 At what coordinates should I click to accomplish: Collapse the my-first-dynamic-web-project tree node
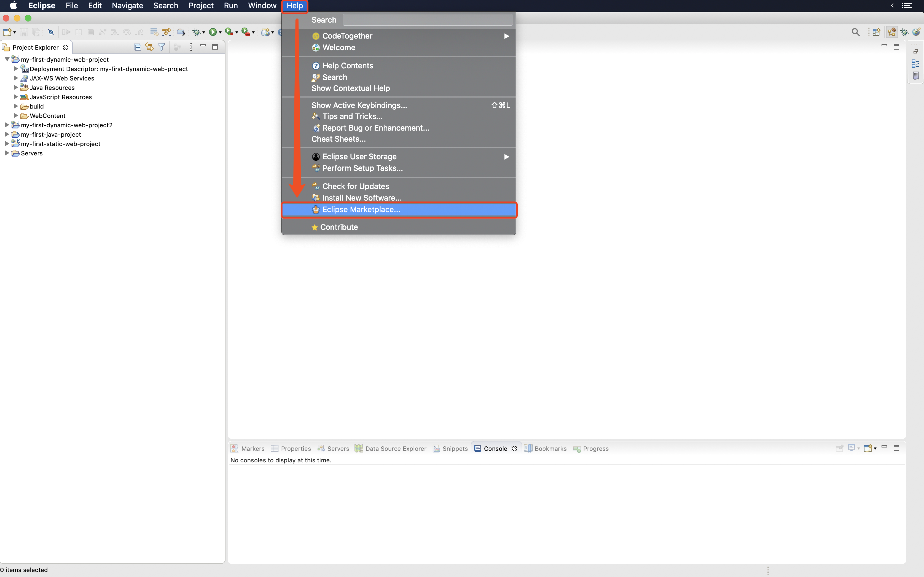point(7,60)
